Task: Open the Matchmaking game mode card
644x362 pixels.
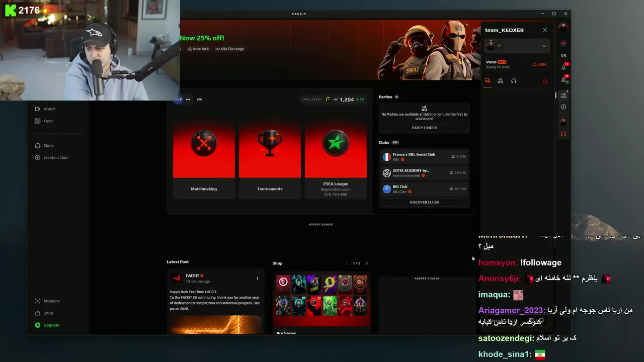Action: 204,160
